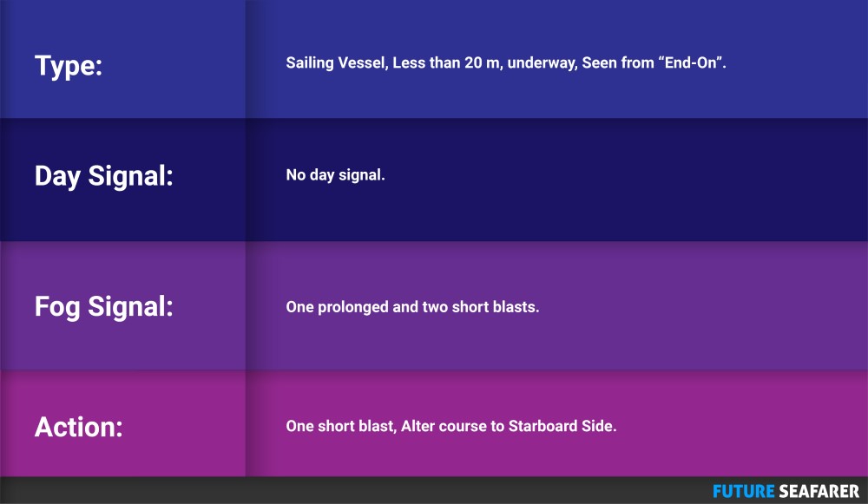The image size is (868, 504).
Task: Click the Type: label
Action: point(69,66)
